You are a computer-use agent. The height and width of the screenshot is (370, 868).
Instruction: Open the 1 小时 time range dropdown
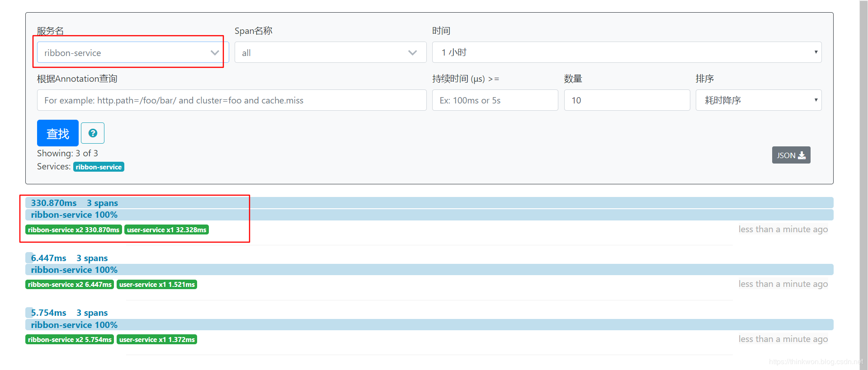pyautogui.click(x=626, y=53)
